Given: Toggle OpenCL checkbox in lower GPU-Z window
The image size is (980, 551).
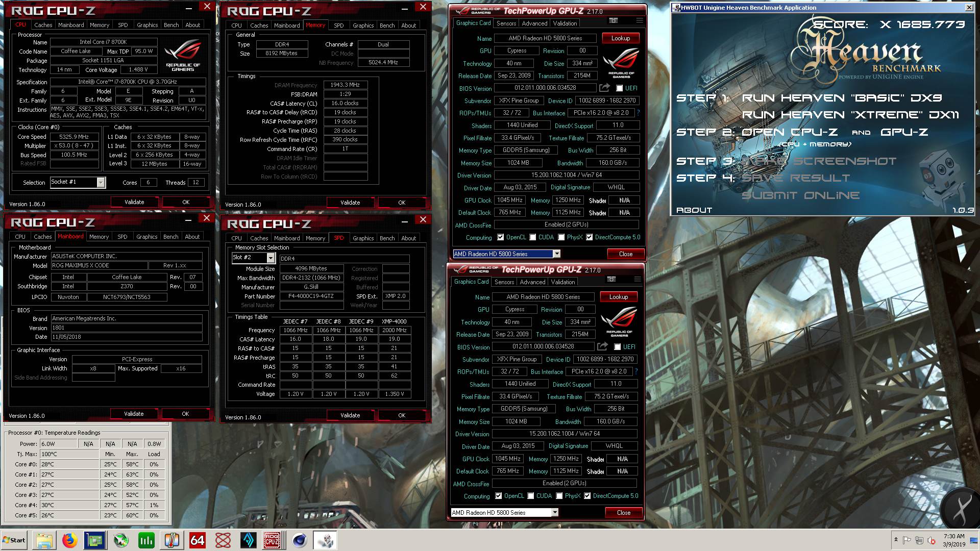Looking at the screenshot, I should point(499,496).
